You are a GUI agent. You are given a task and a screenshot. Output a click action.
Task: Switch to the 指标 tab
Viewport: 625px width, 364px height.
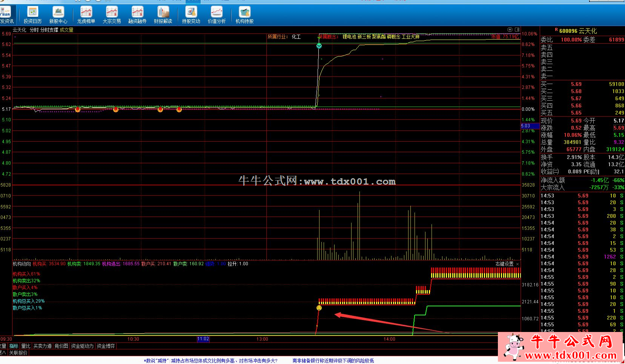click(x=14, y=346)
